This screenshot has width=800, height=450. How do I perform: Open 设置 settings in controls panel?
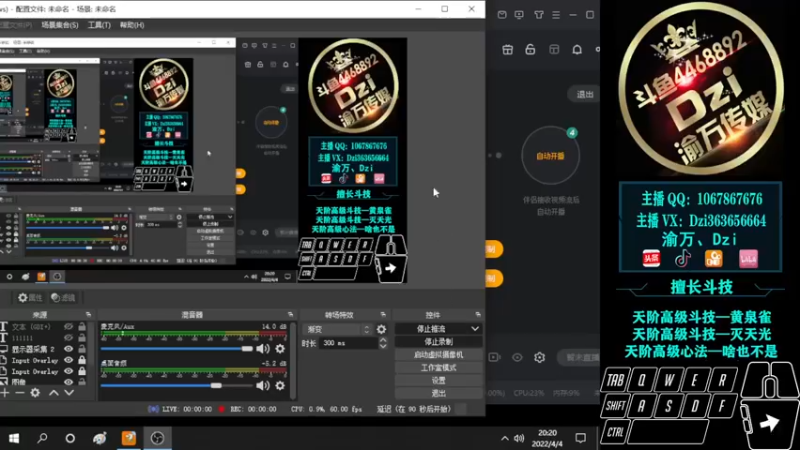click(438, 380)
